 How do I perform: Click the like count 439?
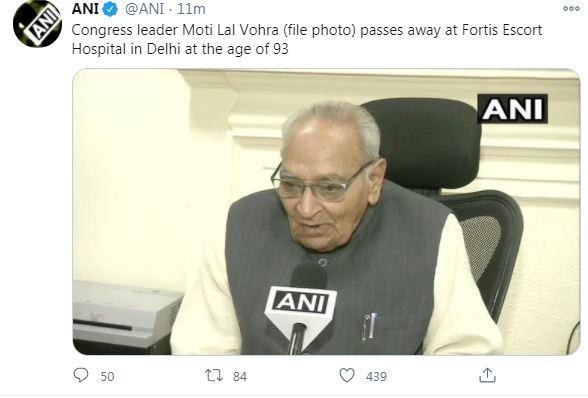pyautogui.click(x=376, y=376)
